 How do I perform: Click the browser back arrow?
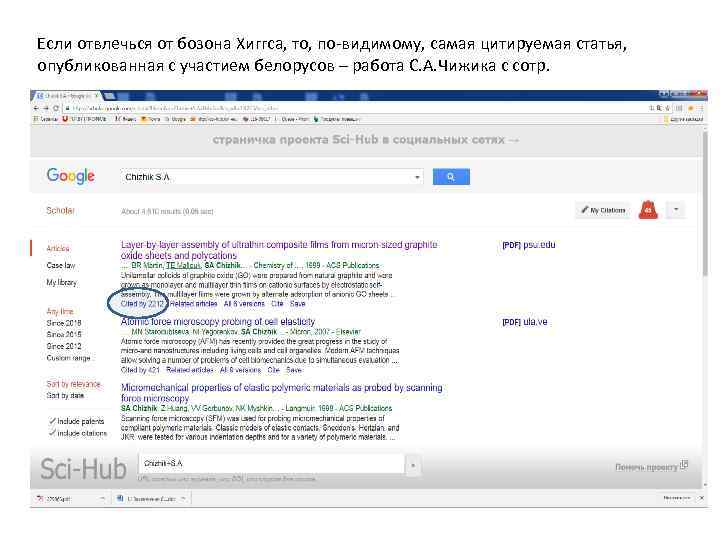(x=36, y=108)
